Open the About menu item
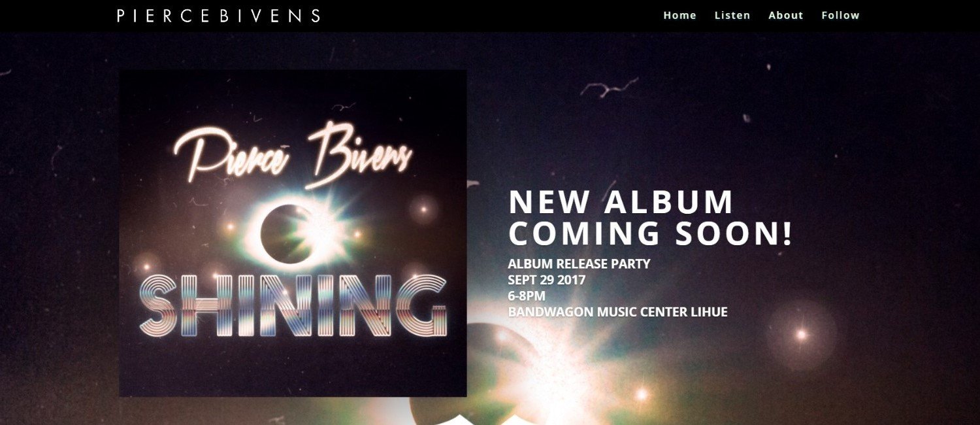This screenshot has height=425, width=980. pyautogui.click(x=785, y=15)
